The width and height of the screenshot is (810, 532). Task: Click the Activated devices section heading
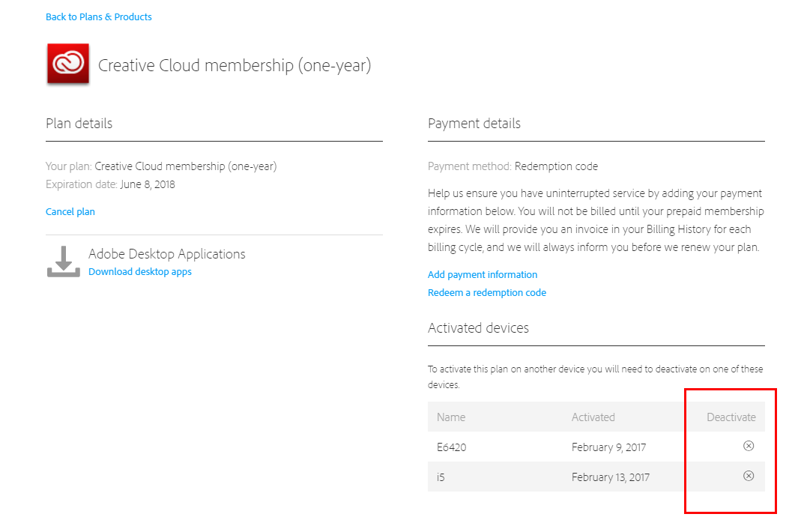478,327
